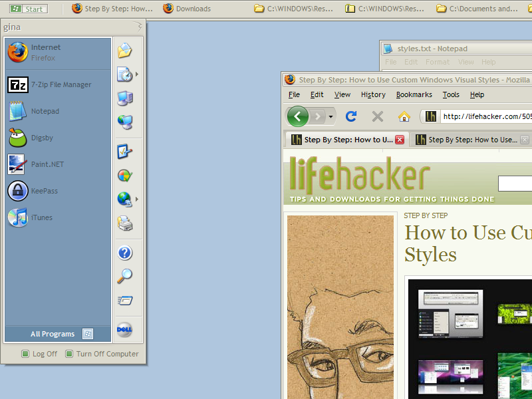The height and width of the screenshot is (399, 532).
Task: Switch to C:\Documents and... taskbar button
Action: click(477, 9)
